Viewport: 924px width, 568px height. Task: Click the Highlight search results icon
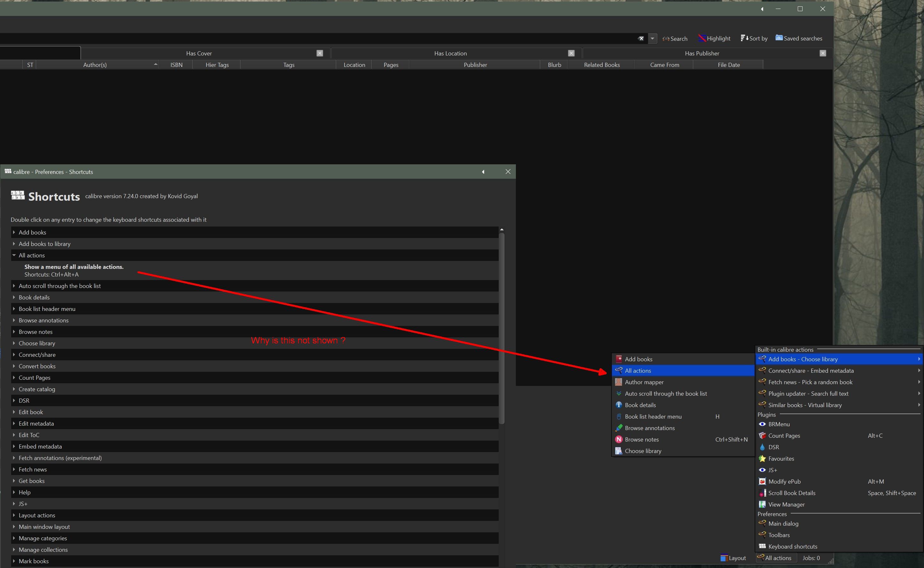tap(702, 38)
